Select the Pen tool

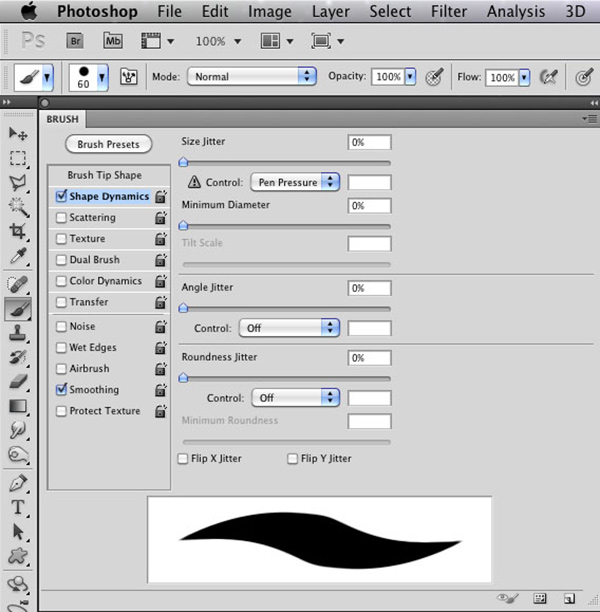coord(18,484)
